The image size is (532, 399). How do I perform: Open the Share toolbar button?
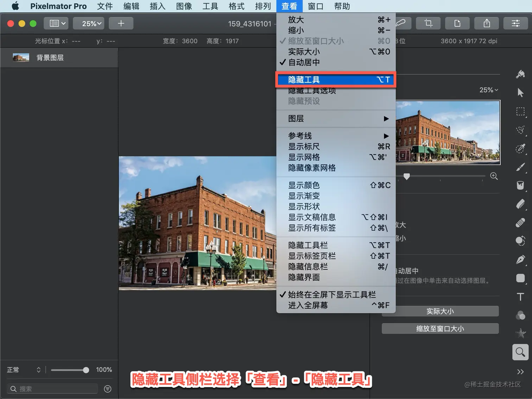point(487,23)
